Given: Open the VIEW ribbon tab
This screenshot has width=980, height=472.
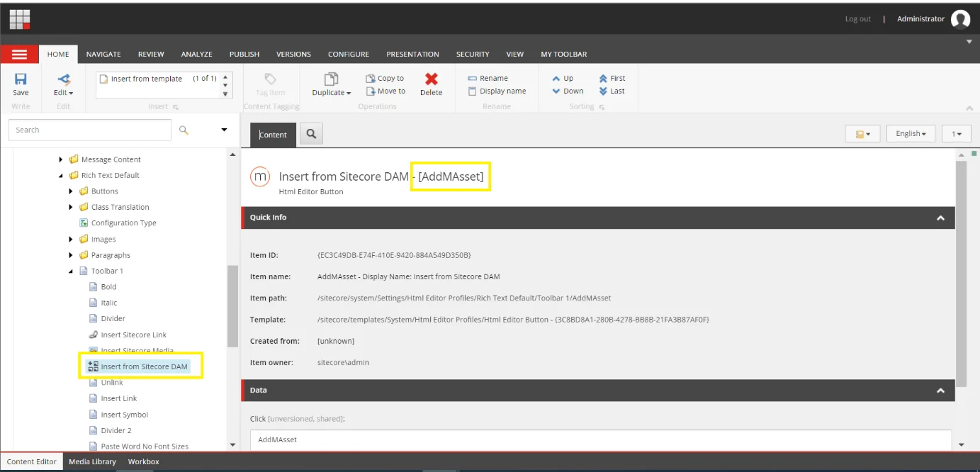Looking at the screenshot, I should pos(515,54).
